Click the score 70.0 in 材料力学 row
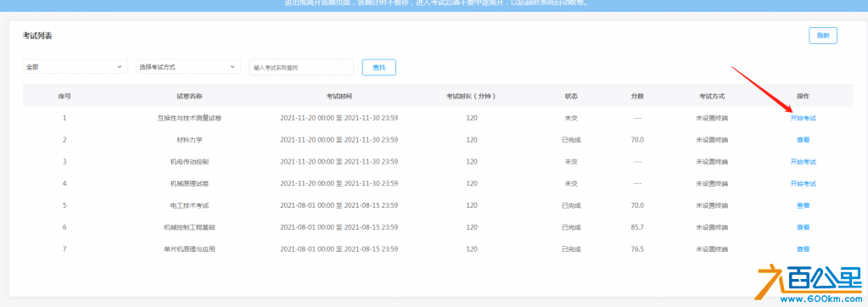The height and width of the screenshot is (307, 868). pyautogui.click(x=637, y=140)
